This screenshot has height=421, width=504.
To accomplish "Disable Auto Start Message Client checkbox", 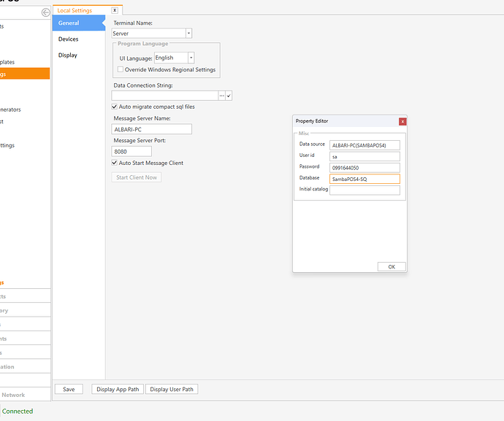I will click(x=114, y=163).
